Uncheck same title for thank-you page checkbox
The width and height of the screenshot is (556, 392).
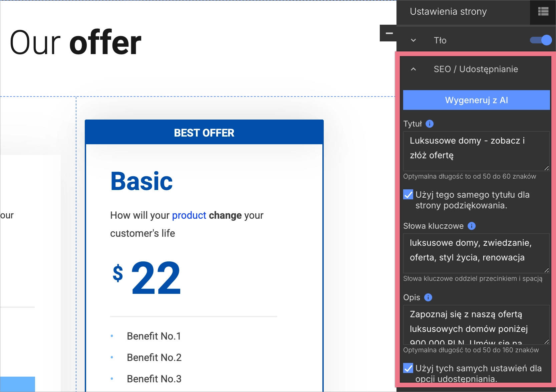[408, 195]
